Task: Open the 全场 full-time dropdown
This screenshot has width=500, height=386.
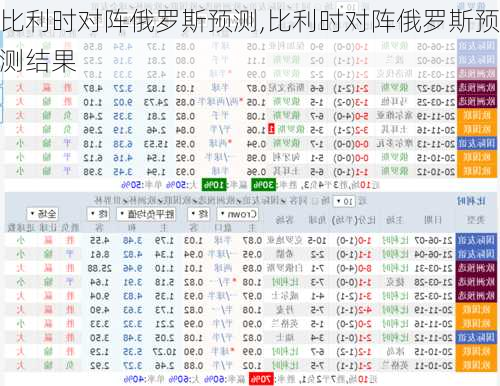Action: coord(42,214)
